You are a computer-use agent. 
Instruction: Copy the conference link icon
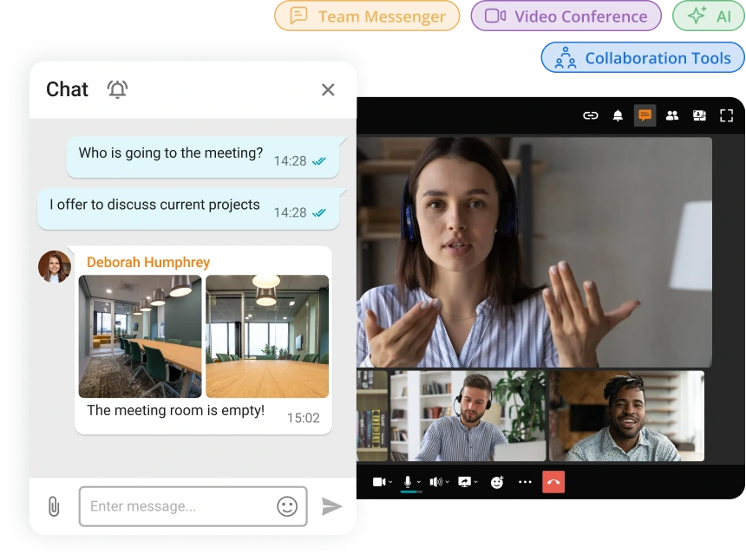[x=591, y=115]
